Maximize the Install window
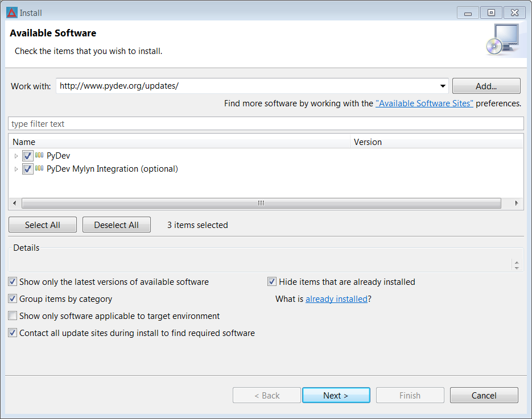The width and height of the screenshot is (532, 419). [491, 13]
